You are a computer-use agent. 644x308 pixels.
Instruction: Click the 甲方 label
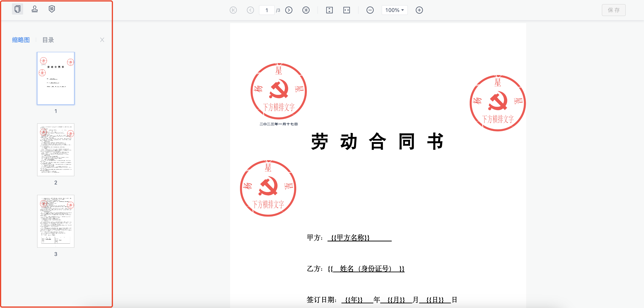tap(315, 237)
